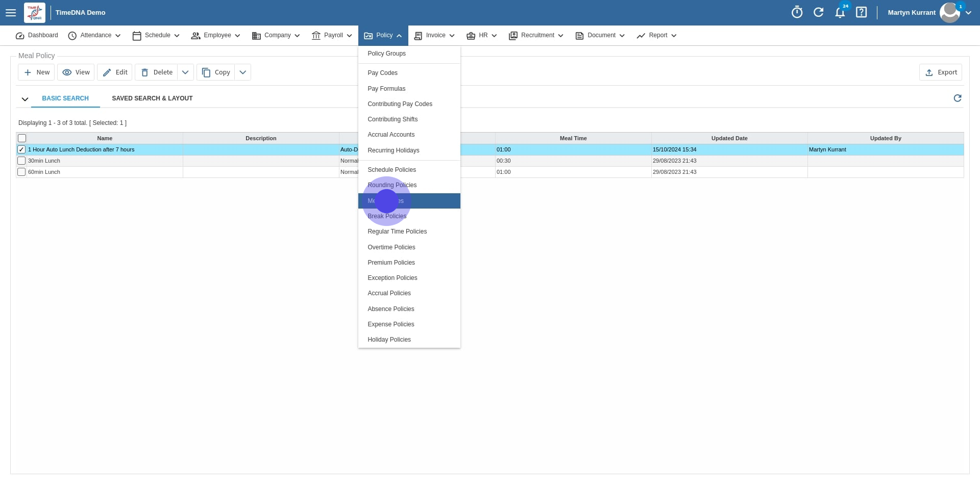The height and width of the screenshot is (489, 980).
Task: Open the Employee menu
Action: (216, 35)
